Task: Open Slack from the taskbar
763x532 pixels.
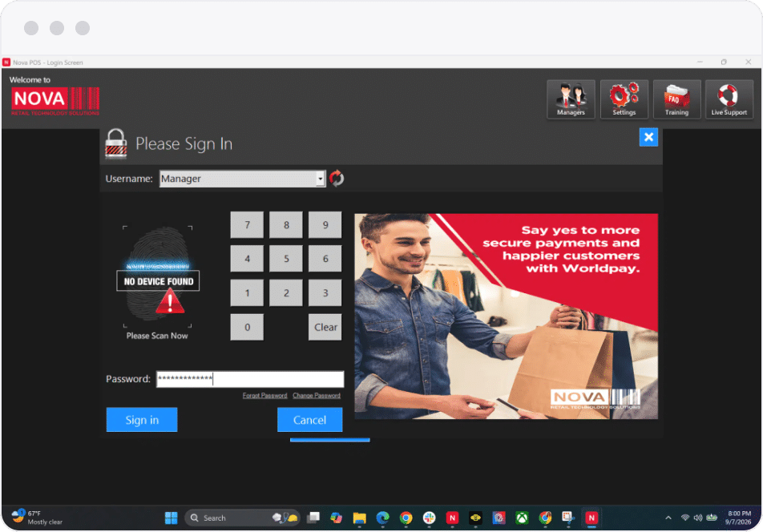Action: click(430, 518)
